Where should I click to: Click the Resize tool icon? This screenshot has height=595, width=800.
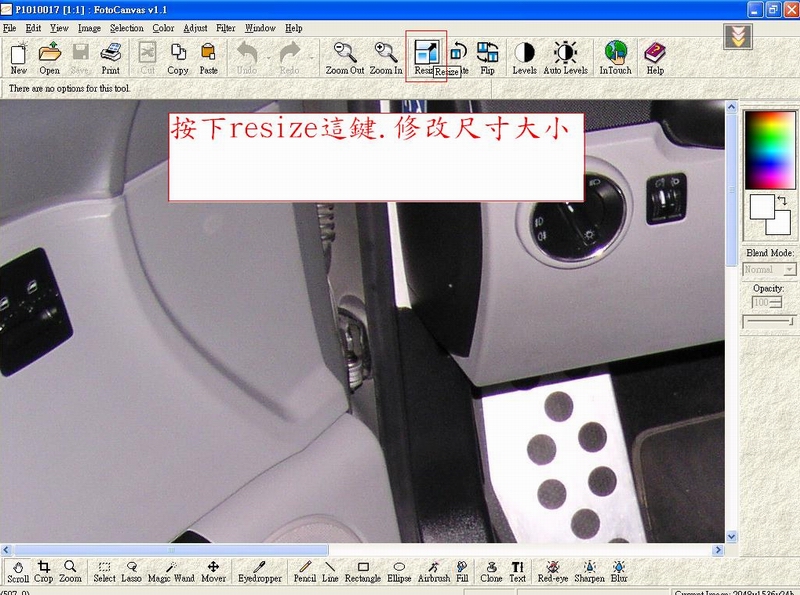426,53
